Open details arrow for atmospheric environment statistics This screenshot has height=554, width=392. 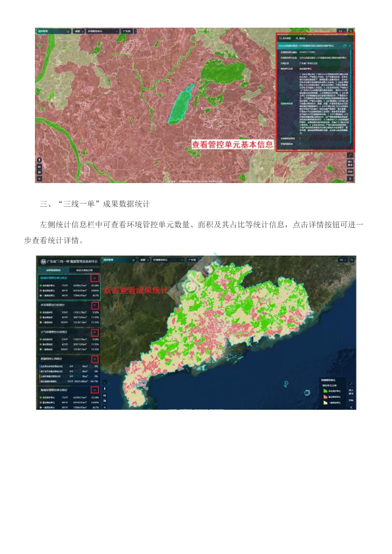tap(95, 333)
